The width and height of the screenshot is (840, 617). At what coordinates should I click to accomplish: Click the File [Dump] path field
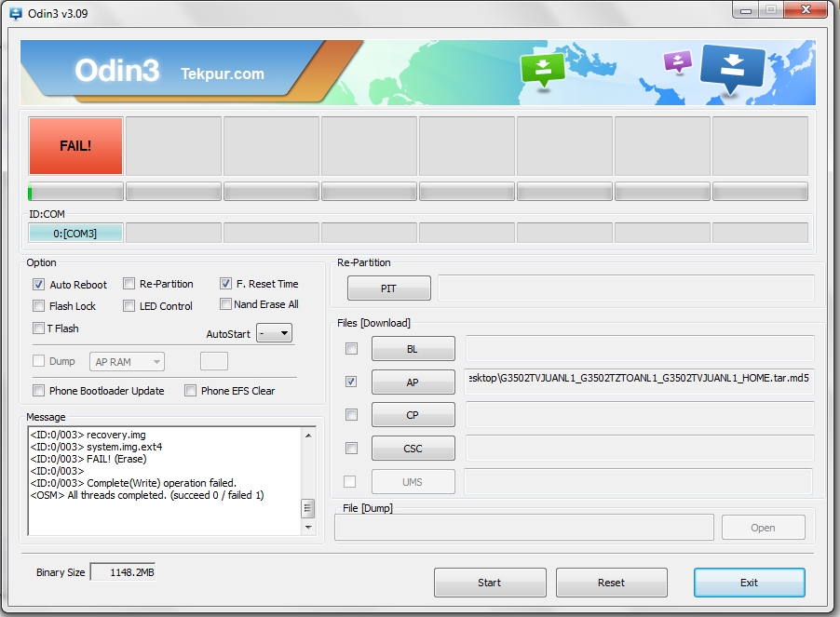[x=524, y=528]
